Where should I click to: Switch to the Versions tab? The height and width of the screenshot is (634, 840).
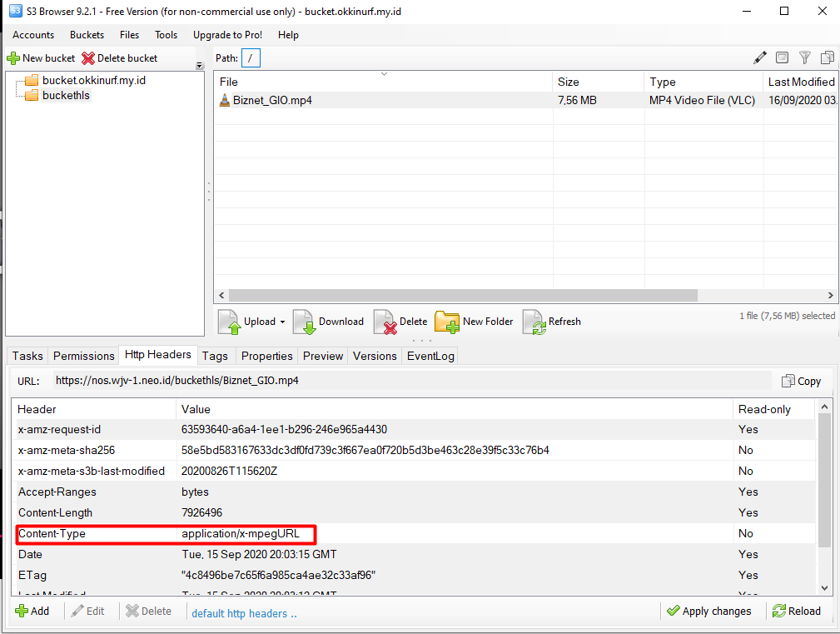(x=375, y=356)
